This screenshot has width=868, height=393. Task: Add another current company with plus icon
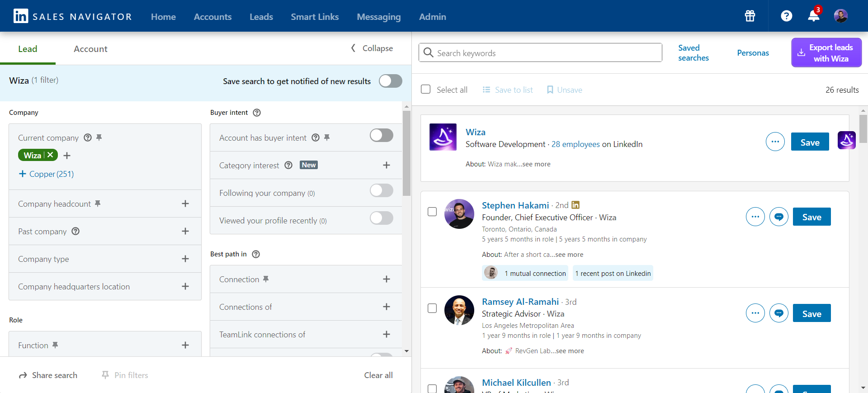click(67, 156)
